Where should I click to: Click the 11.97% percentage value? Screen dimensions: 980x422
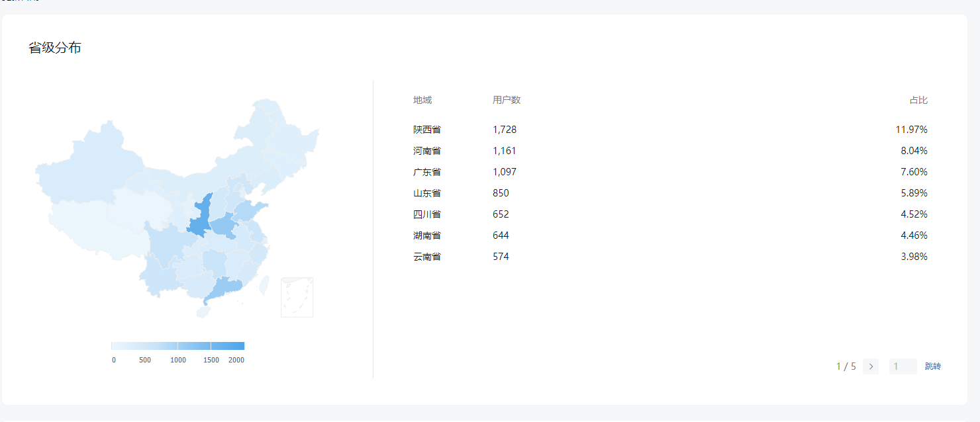pyautogui.click(x=912, y=130)
